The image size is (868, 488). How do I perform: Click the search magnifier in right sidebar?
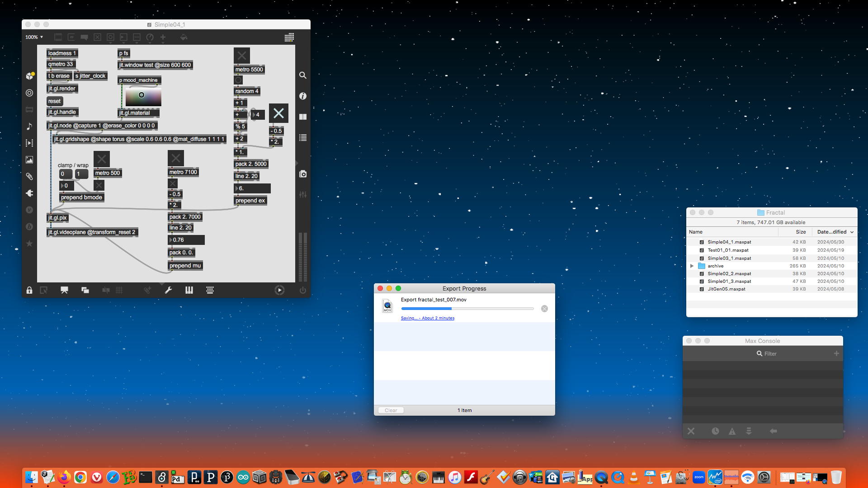303,75
